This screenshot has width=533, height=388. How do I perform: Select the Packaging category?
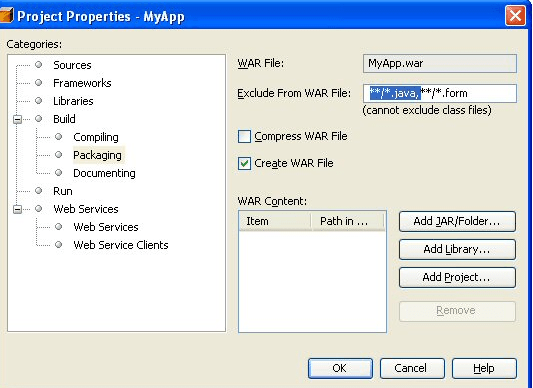(97, 155)
